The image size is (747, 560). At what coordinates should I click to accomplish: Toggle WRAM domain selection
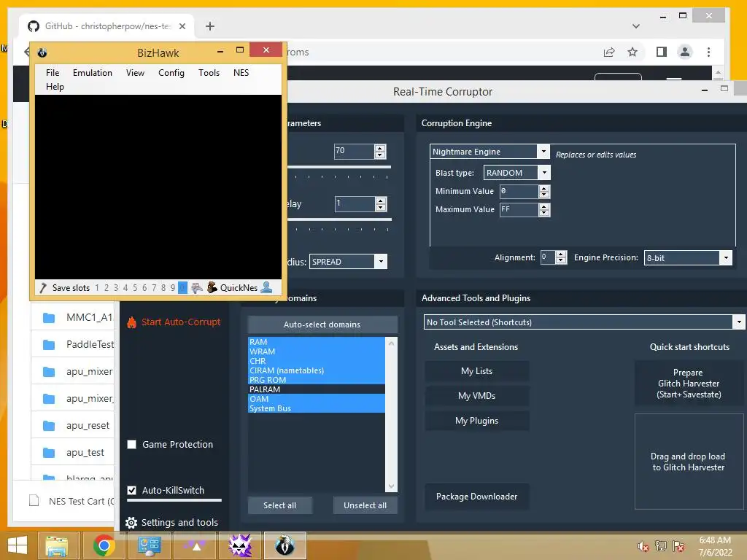point(317,351)
